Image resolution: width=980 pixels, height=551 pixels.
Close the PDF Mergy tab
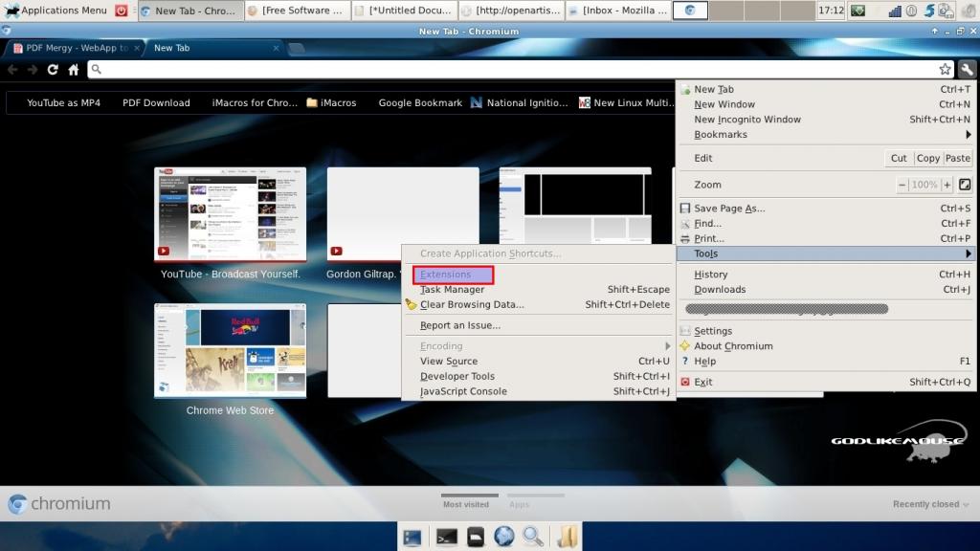pos(137,48)
